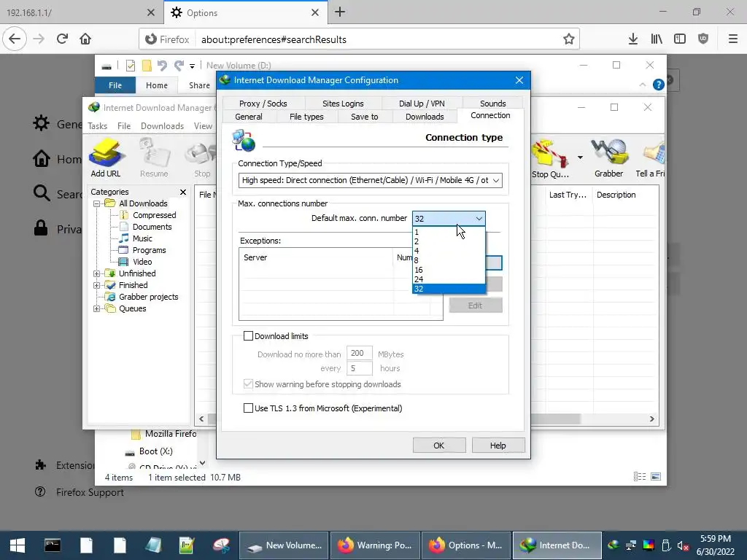This screenshot has width=747, height=560.
Task: Open Firefox hamburger menu
Action: pyautogui.click(x=733, y=39)
